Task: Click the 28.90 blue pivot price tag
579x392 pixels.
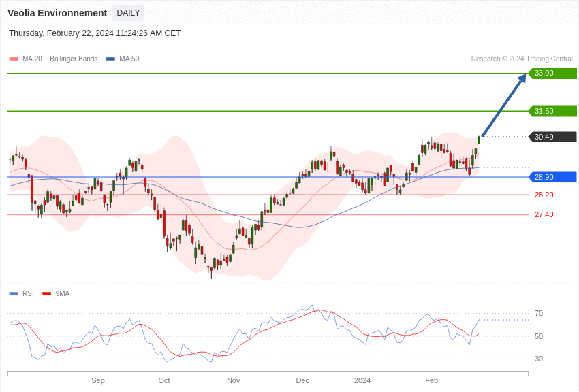Action: pos(552,177)
